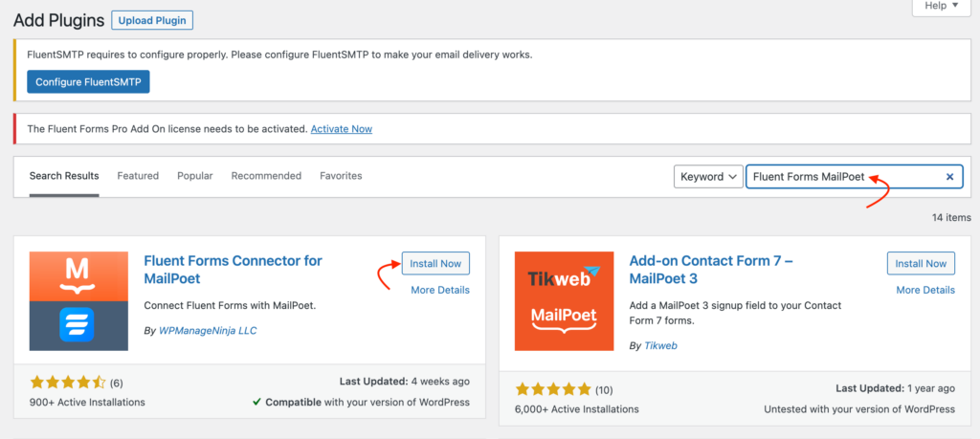Click "Last Updated: 4 weeks ago" text
980x439 pixels.
click(405, 381)
